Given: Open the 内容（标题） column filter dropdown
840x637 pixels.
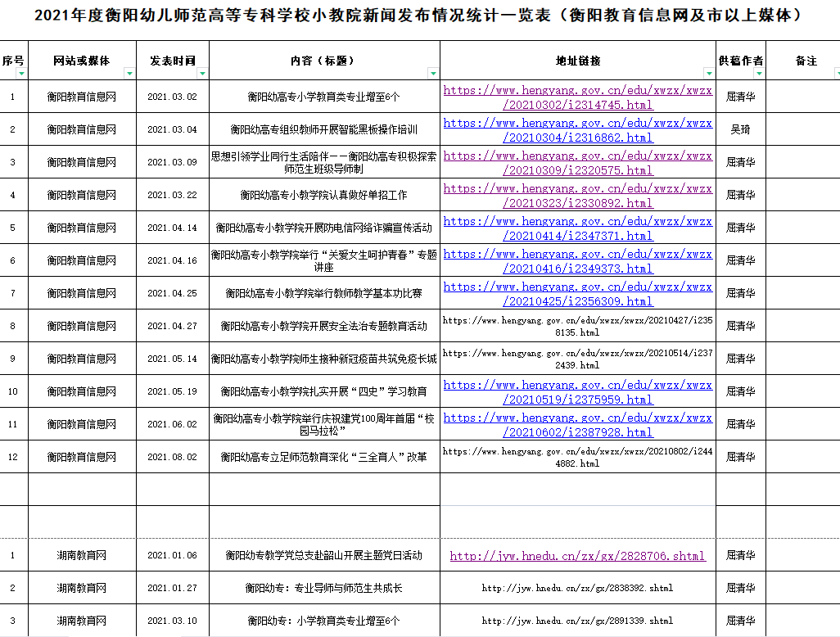Looking at the screenshot, I should (x=432, y=74).
